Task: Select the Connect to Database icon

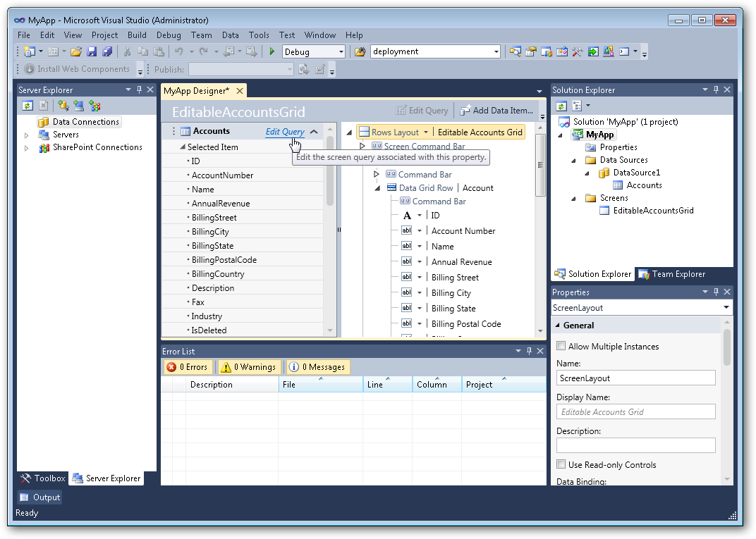Action: point(63,105)
